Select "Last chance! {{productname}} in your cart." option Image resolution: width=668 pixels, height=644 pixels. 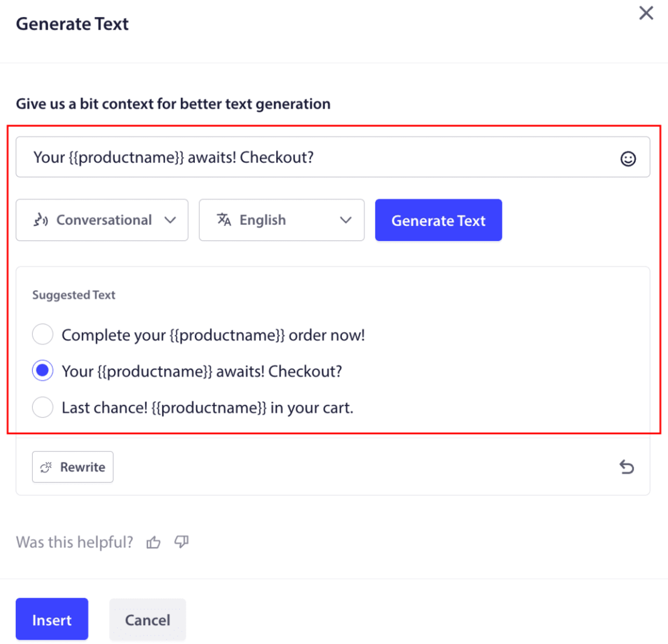(x=43, y=407)
